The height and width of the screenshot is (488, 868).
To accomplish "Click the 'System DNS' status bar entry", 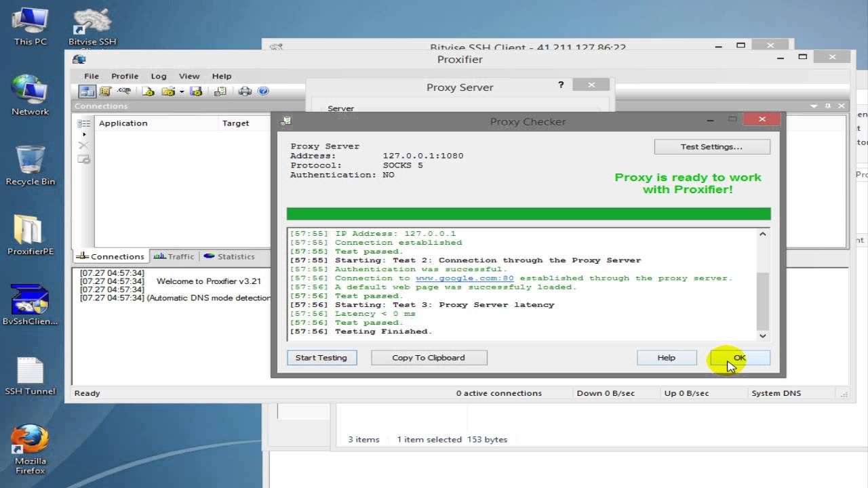I will coord(776,393).
